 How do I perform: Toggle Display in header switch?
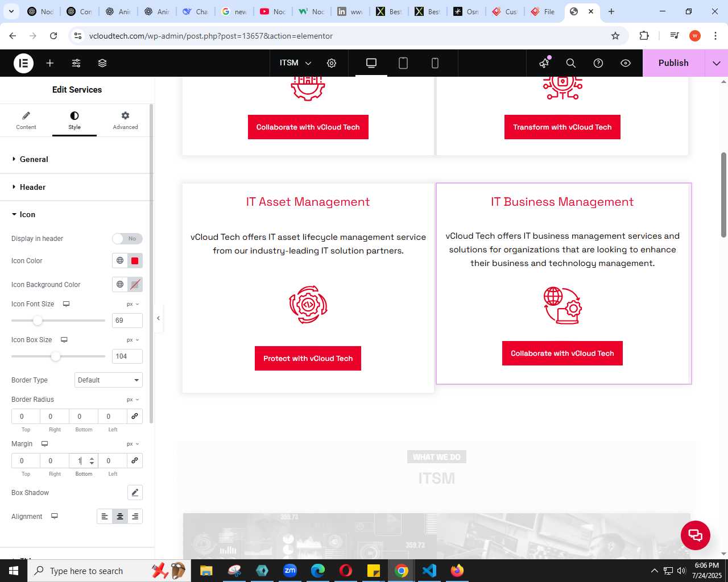coord(127,239)
